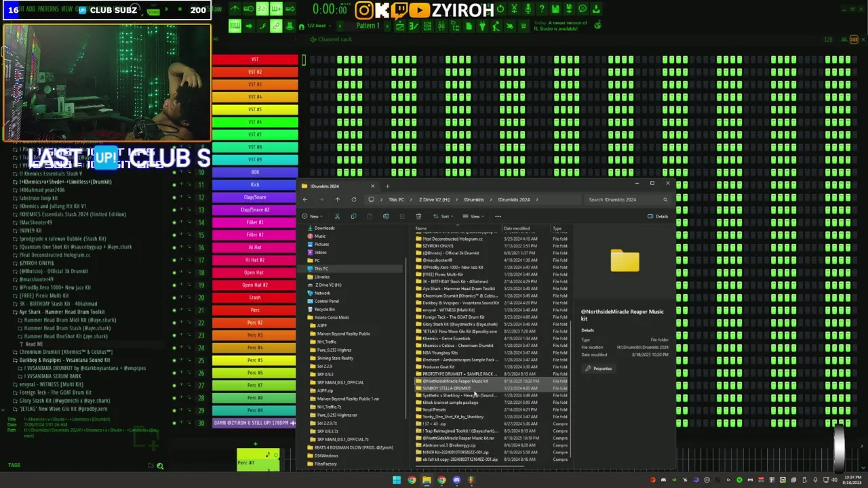This screenshot has height=488, width=868.
Task: Open the Windows Start button
Action: [x=397, y=480]
